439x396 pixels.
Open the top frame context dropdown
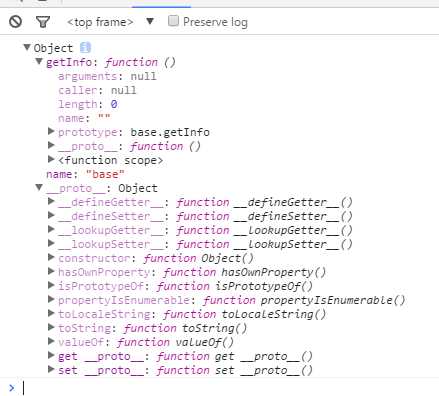pos(150,21)
